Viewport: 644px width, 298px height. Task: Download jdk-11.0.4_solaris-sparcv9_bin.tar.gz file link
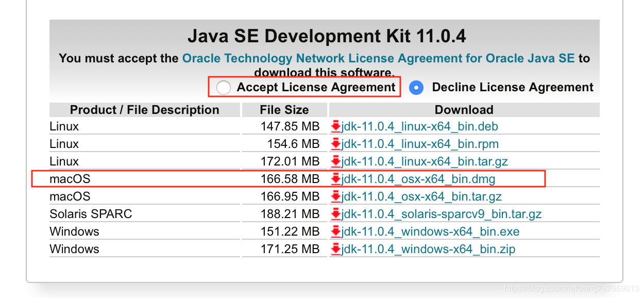(441, 214)
